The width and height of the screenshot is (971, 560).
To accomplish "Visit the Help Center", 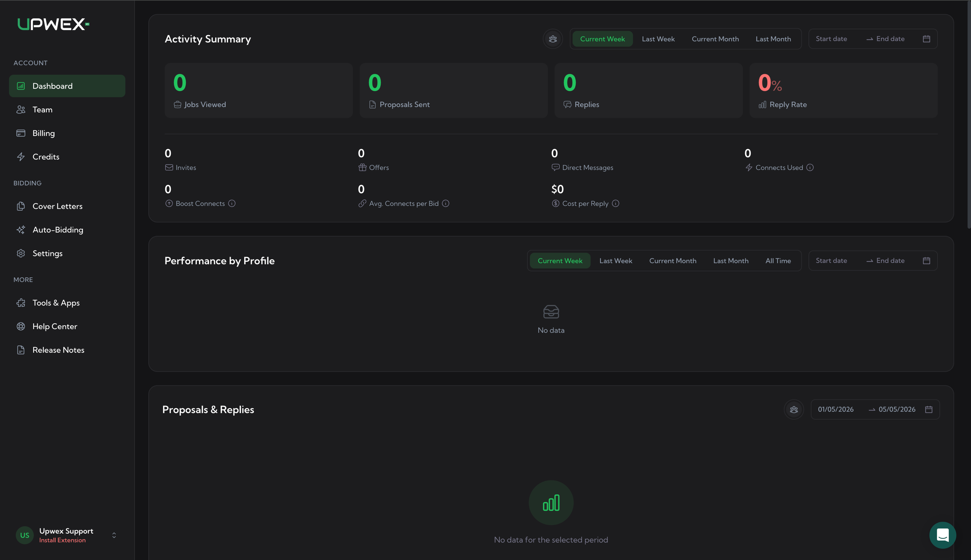I will click(67, 326).
